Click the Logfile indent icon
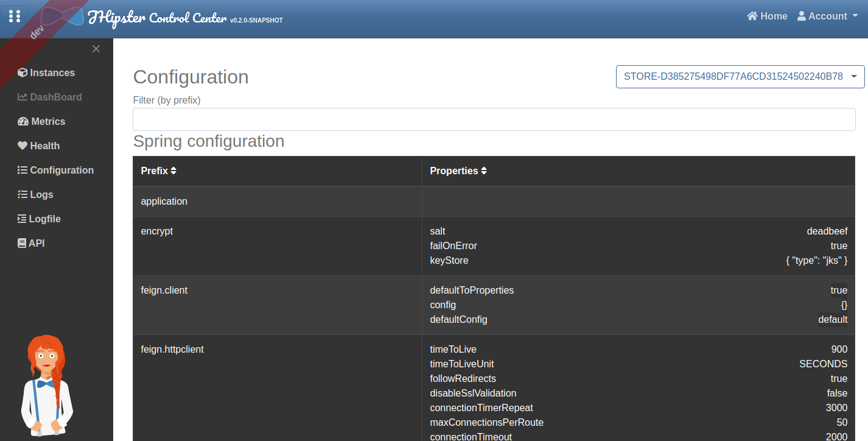Screen dimensions: 868x441 (23, 219)
